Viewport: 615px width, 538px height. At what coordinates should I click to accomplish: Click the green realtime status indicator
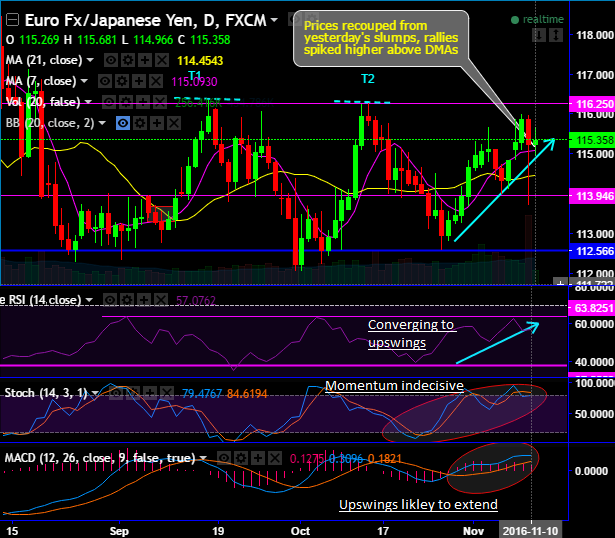pos(537,19)
